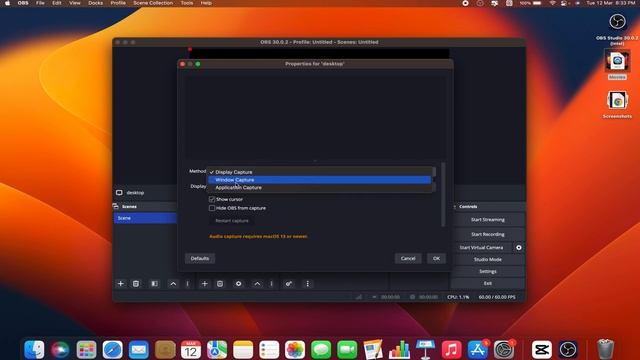Screen dimensions: 640x360
Task: Open Mail from the dock
Action: click(139, 349)
